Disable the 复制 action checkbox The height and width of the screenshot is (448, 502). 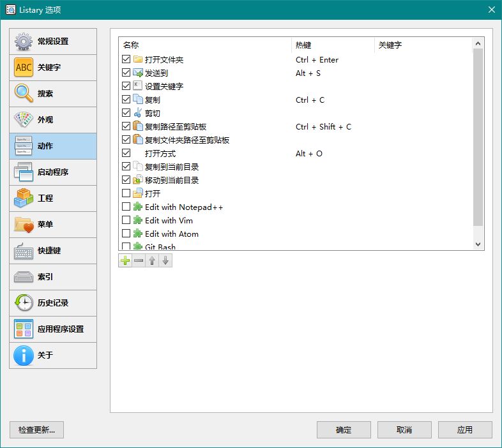[126, 99]
